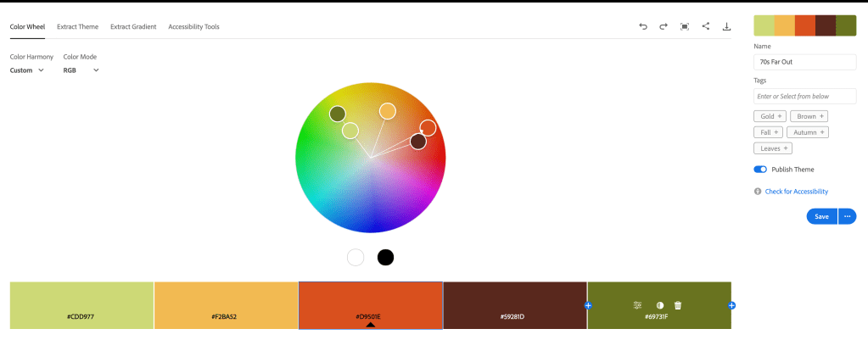Switch to the Extract Theme tab
Image resolution: width=868 pixels, height=340 pixels.
point(77,26)
